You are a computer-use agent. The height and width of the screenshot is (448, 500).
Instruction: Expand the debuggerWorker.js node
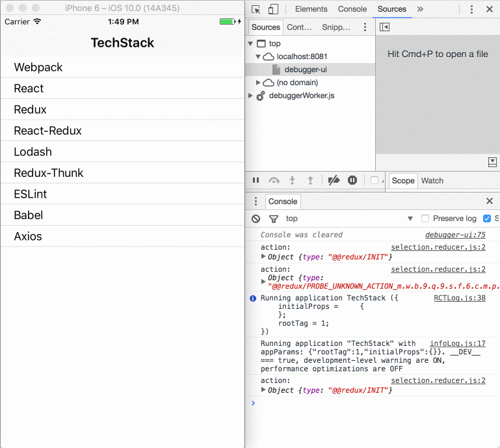[250, 96]
